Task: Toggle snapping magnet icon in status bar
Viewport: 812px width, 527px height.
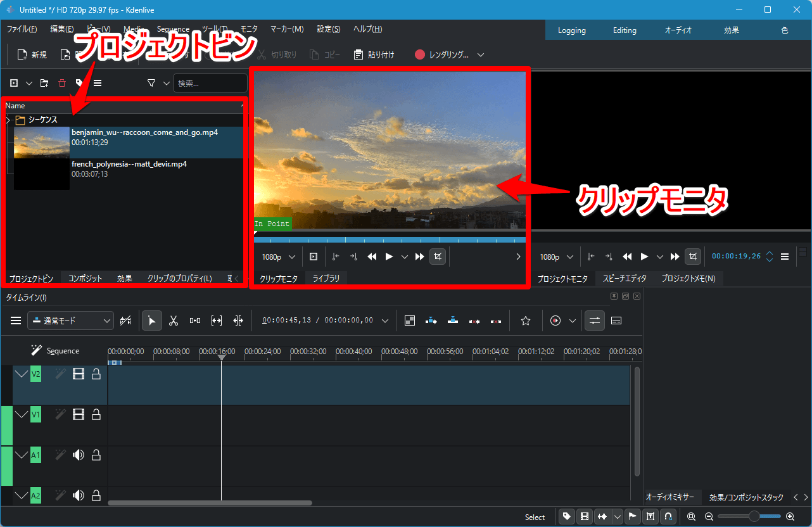Action: [x=668, y=517]
